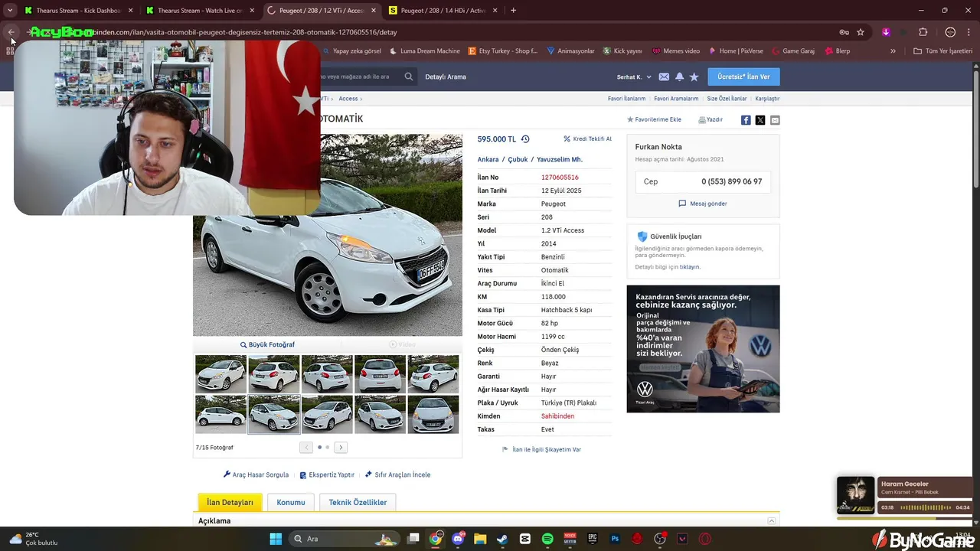Click the Kredi Teklifi Al link
The height and width of the screenshot is (551, 980).
(588, 139)
